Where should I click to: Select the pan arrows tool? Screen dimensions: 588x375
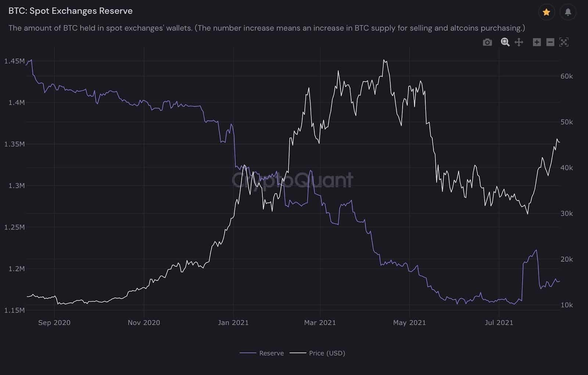click(519, 42)
